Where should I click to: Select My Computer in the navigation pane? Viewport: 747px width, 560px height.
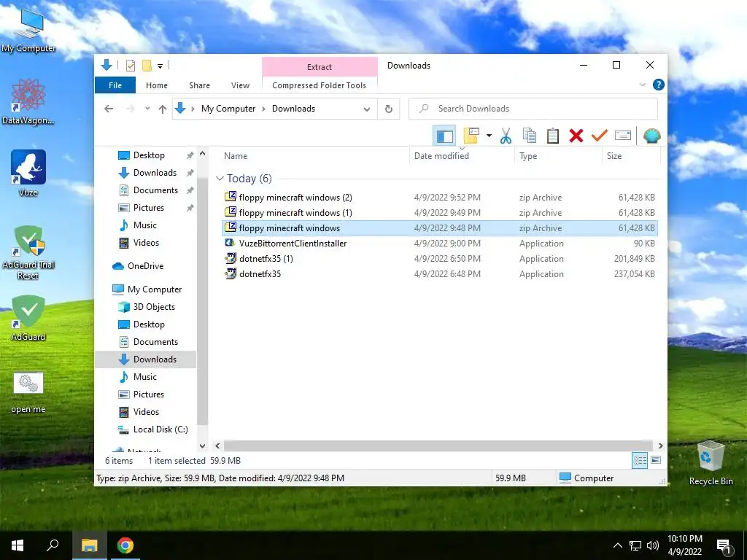pyautogui.click(x=155, y=289)
